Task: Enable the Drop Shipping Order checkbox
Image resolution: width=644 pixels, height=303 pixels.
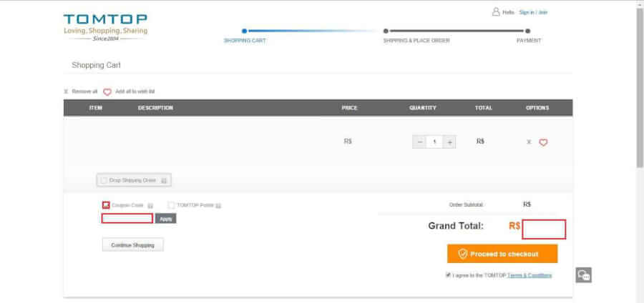Action: tap(104, 181)
